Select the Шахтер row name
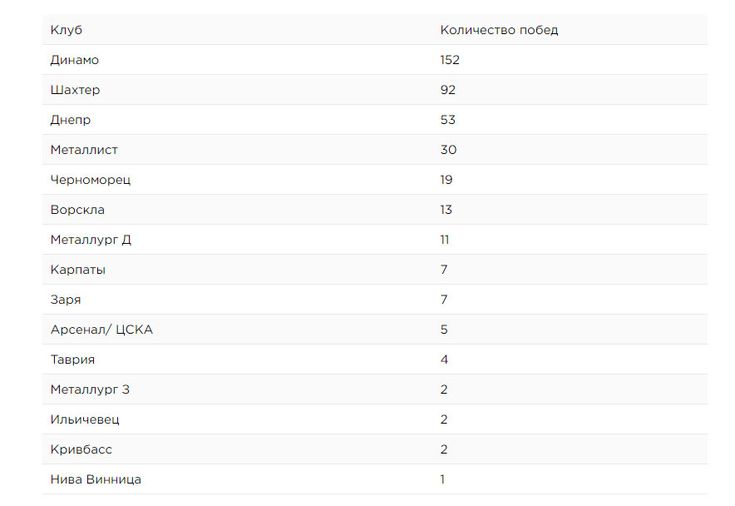 coord(75,90)
